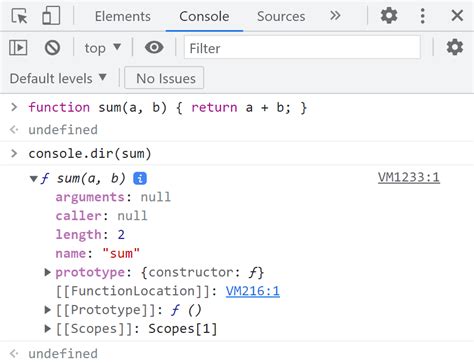474x363 pixels.
Task: Click the 'arguments: null' property row
Action: coord(113,197)
